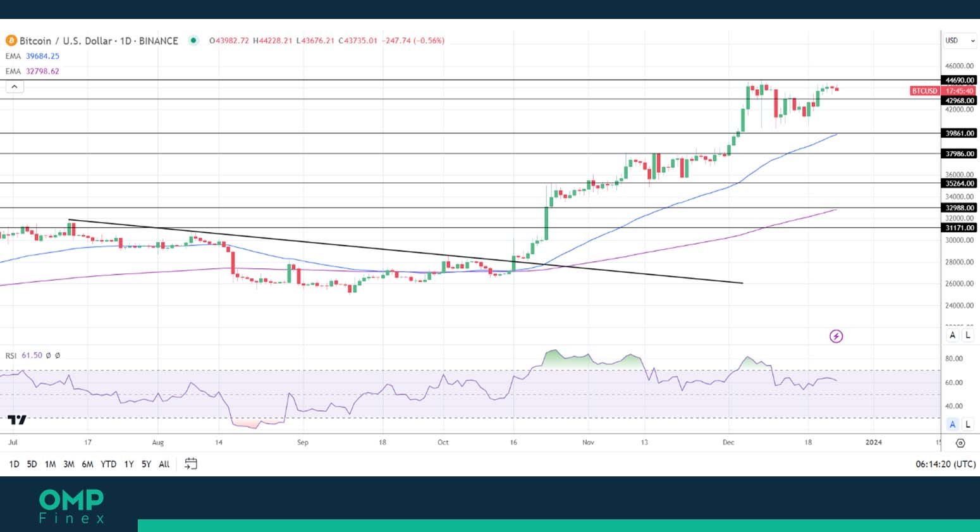
Task: Select the 1Y time range
Action: click(129, 464)
